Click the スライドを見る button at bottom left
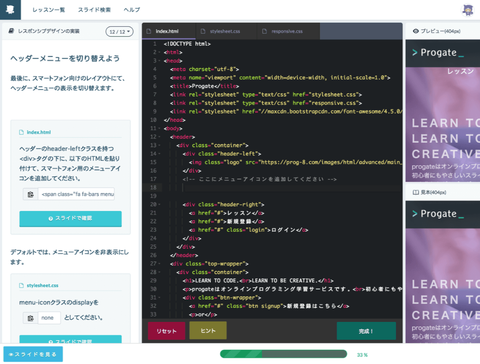Image resolution: width=480 pixels, height=364 pixels. [33, 354]
